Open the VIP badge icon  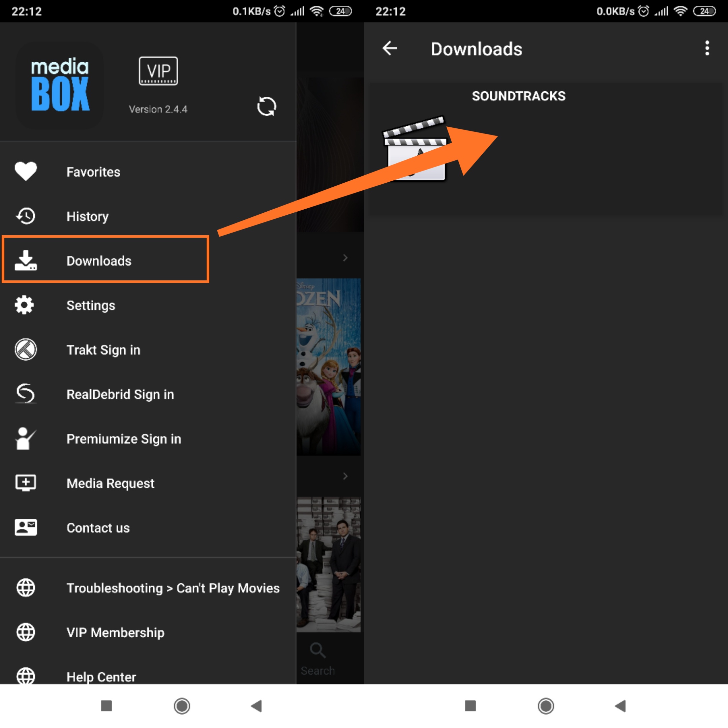pos(158,71)
